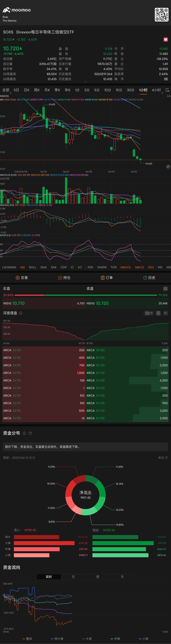Select 5分 interval
171x644 pixels.
click(97, 90)
